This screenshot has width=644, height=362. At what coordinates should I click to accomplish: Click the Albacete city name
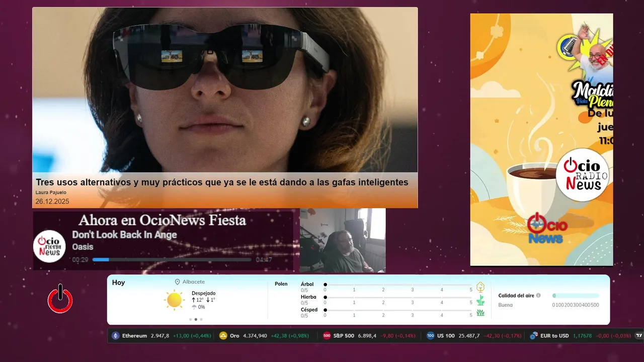tap(194, 282)
